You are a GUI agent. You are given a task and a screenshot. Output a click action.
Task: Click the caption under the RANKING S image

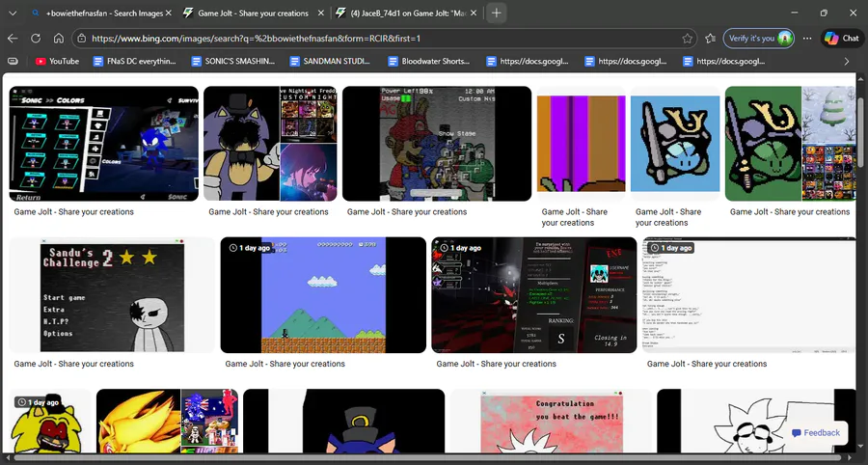pos(496,364)
